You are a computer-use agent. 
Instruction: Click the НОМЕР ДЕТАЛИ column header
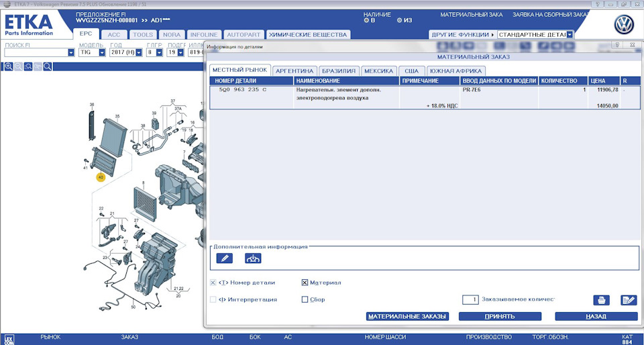[x=252, y=81]
